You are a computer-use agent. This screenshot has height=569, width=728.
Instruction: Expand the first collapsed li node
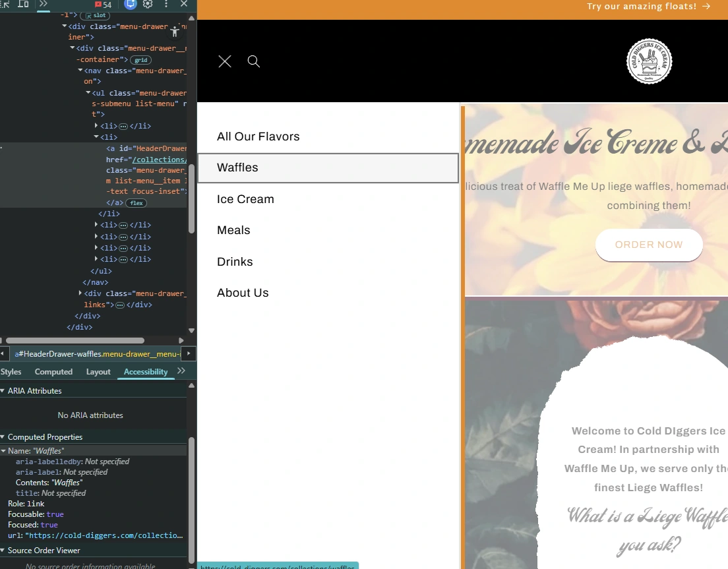pyautogui.click(x=96, y=125)
